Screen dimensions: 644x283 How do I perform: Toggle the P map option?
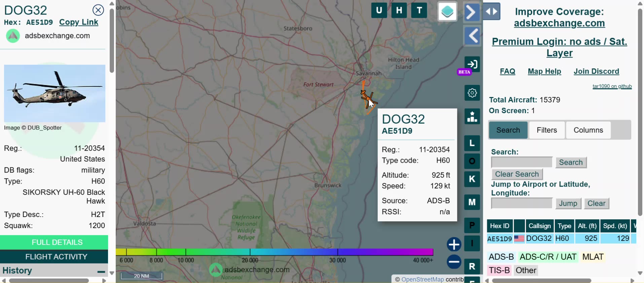point(472,225)
